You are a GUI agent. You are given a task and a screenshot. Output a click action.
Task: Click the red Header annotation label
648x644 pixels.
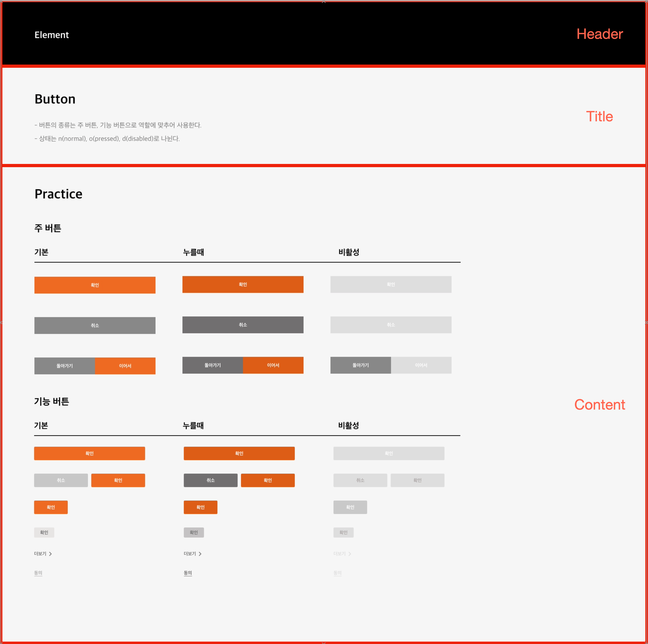[x=599, y=34]
